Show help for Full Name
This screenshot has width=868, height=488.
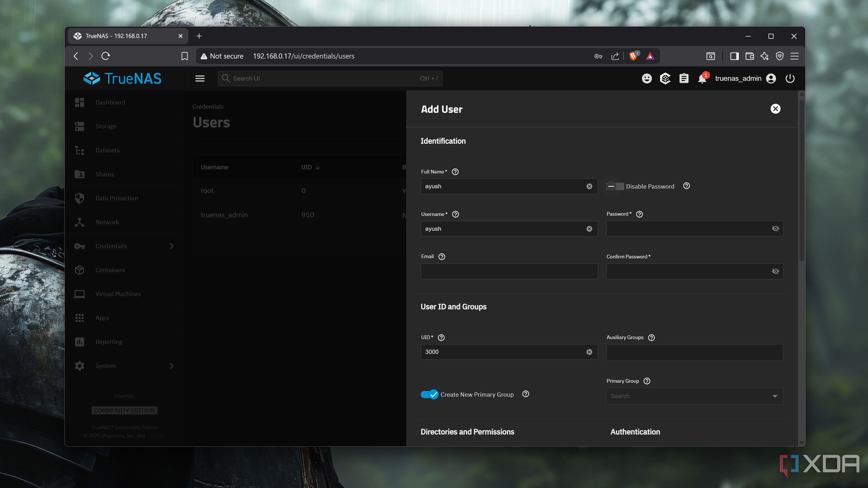455,172
